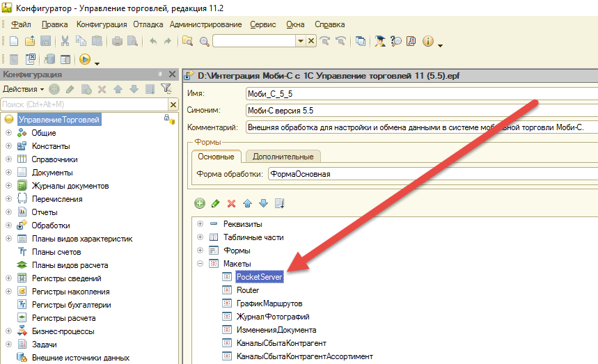Select ГрафикМаршрутов in the Макеты list
Image resolution: width=598 pixels, height=364 pixels.
coord(269,303)
